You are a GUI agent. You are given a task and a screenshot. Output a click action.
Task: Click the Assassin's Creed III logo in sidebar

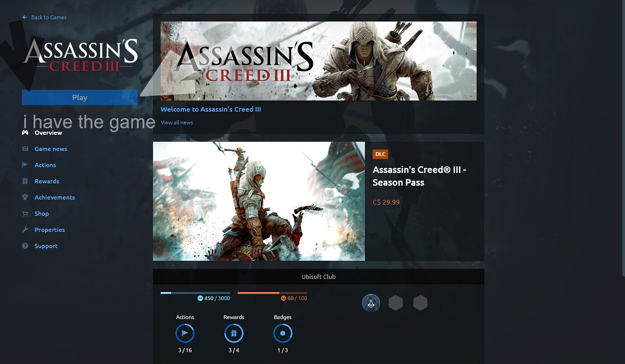[80, 55]
